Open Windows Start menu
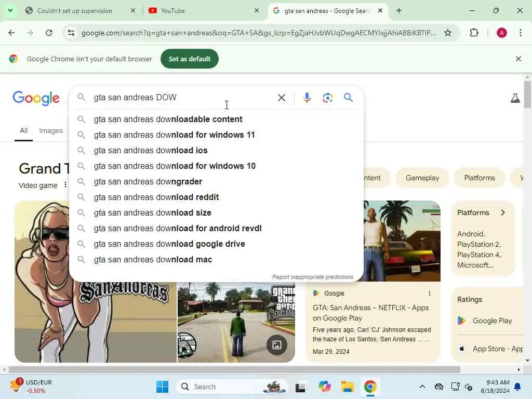532x399 pixels. (162, 387)
